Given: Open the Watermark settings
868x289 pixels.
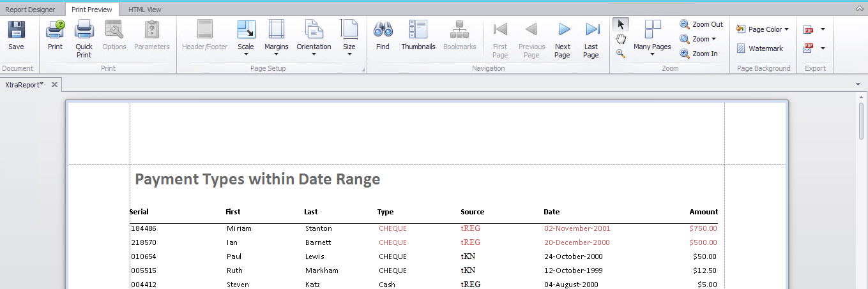Looking at the screenshot, I should (759, 48).
